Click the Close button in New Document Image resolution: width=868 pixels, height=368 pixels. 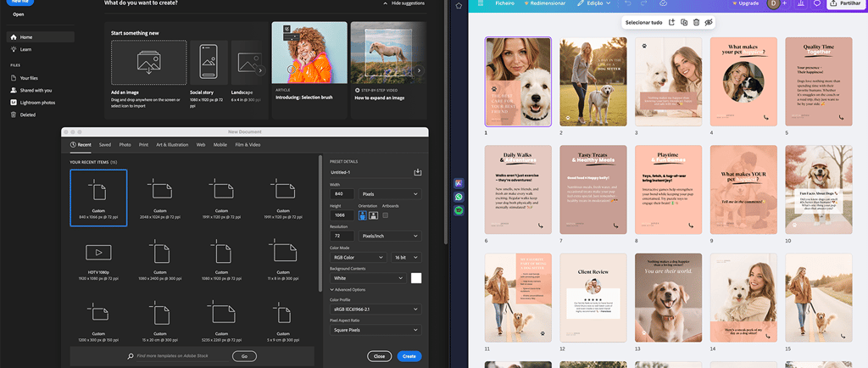coord(379,356)
